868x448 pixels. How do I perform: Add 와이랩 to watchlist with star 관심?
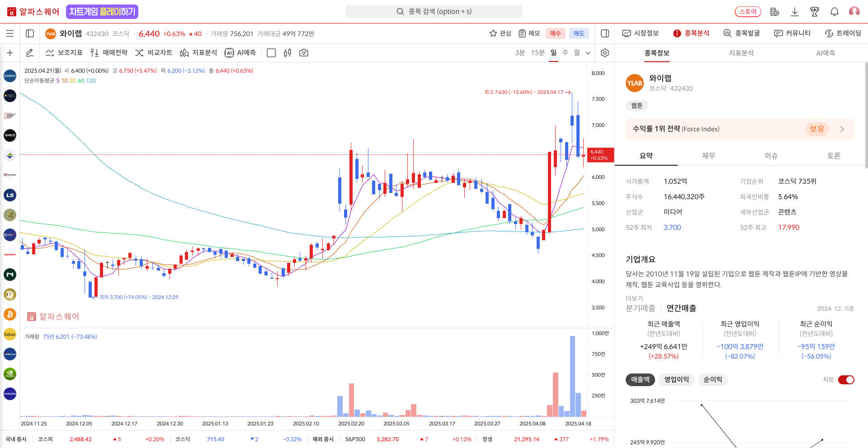500,33
